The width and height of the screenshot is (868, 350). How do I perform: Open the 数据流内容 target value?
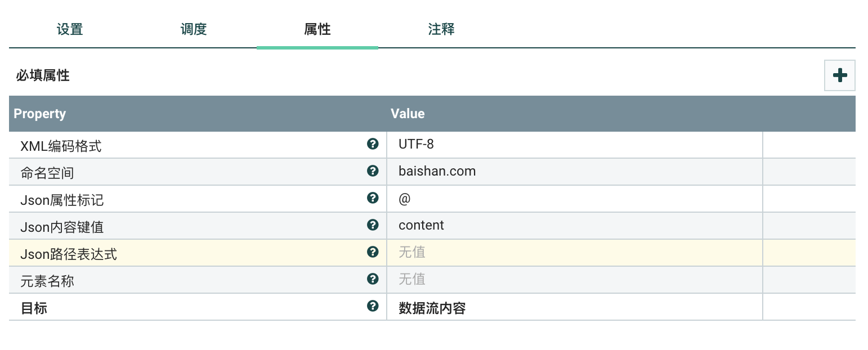(x=574, y=307)
